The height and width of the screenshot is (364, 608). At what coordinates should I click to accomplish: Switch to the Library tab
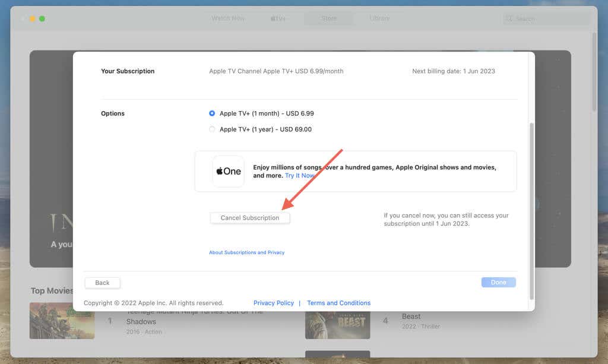pos(380,18)
